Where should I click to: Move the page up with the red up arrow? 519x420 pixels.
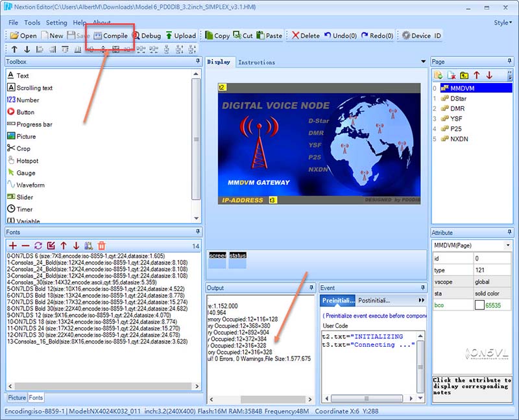click(477, 75)
